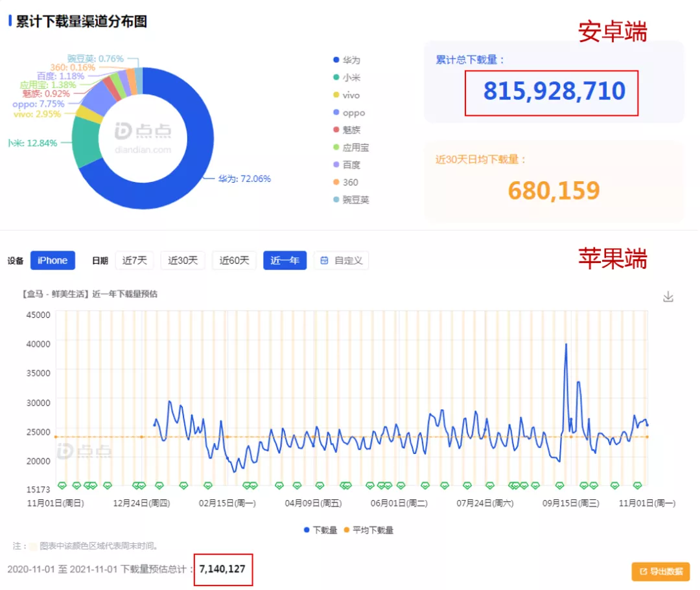Click the 近30天日均下载量 label
The height and width of the screenshot is (590, 700).
tap(481, 159)
